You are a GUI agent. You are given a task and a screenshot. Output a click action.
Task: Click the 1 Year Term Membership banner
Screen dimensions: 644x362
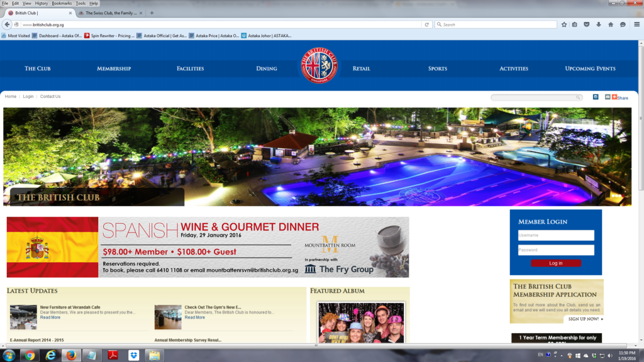557,338
